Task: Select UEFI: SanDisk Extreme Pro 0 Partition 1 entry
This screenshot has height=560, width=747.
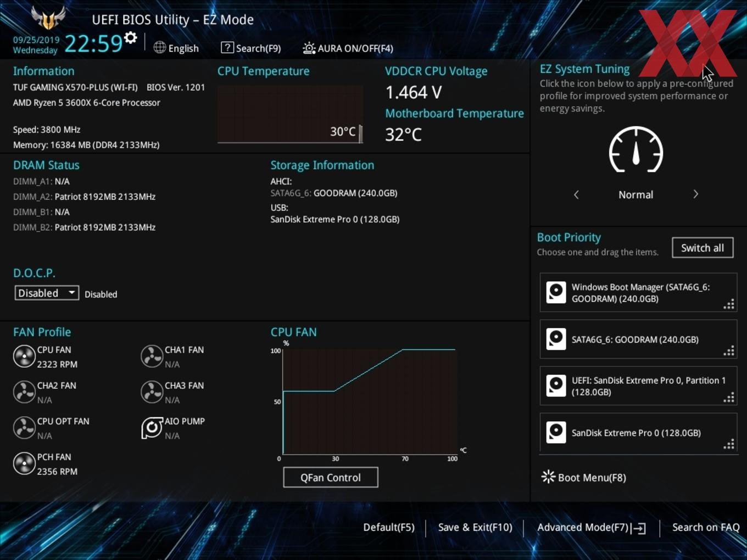Action: (638, 386)
